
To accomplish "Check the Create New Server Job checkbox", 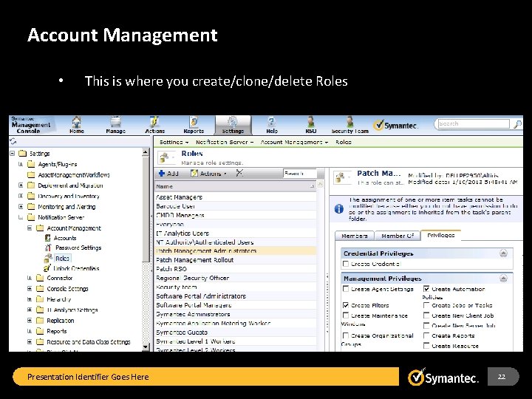I will pyautogui.click(x=426, y=325).
